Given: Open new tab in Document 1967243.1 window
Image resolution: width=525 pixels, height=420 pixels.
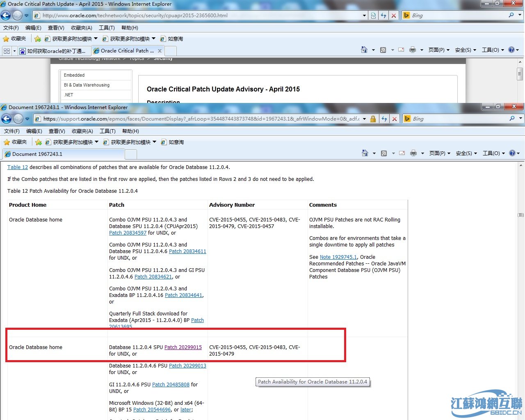Looking at the screenshot, I should tap(131, 155).
